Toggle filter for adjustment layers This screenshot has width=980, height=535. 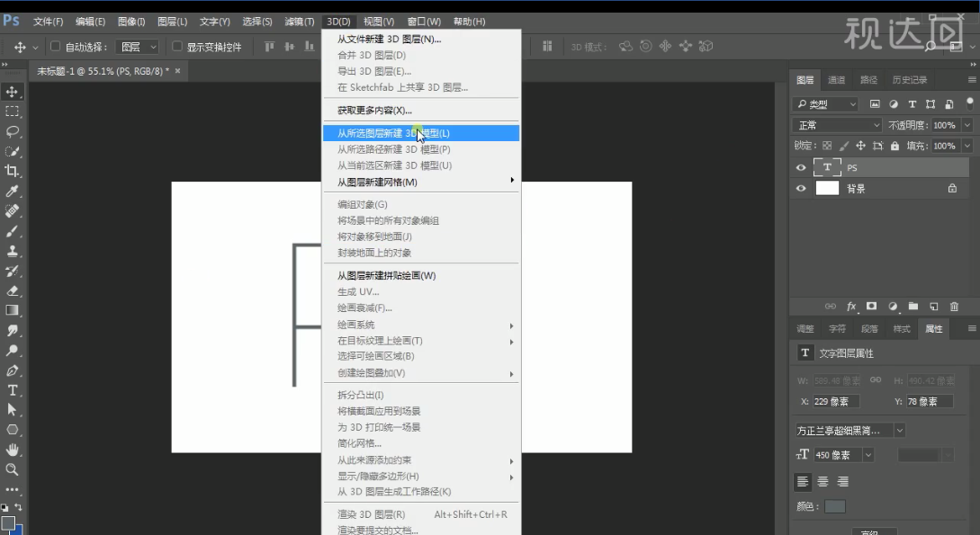(893, 104)
